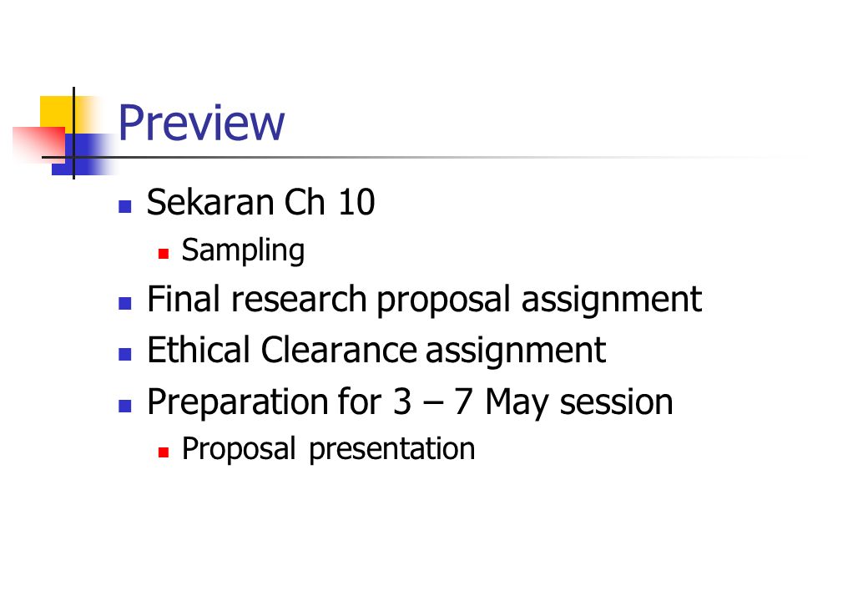
Task: Click the number 10 after Ch
Action: coord(357,202)
